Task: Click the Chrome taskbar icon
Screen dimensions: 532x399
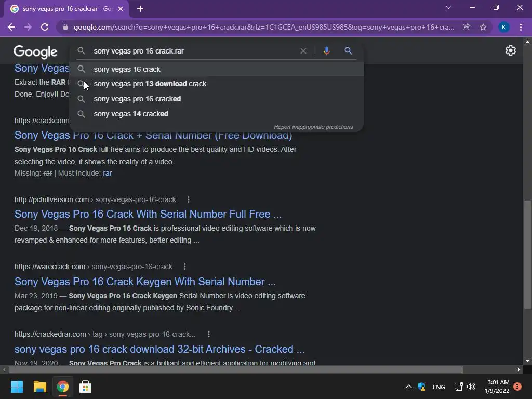Action: click(63, 387)
